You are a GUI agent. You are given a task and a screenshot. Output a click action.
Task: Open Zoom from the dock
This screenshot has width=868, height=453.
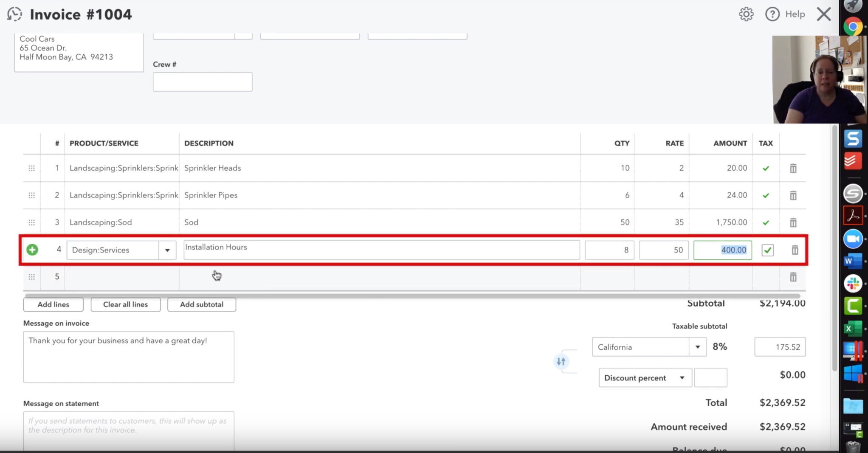853,239
